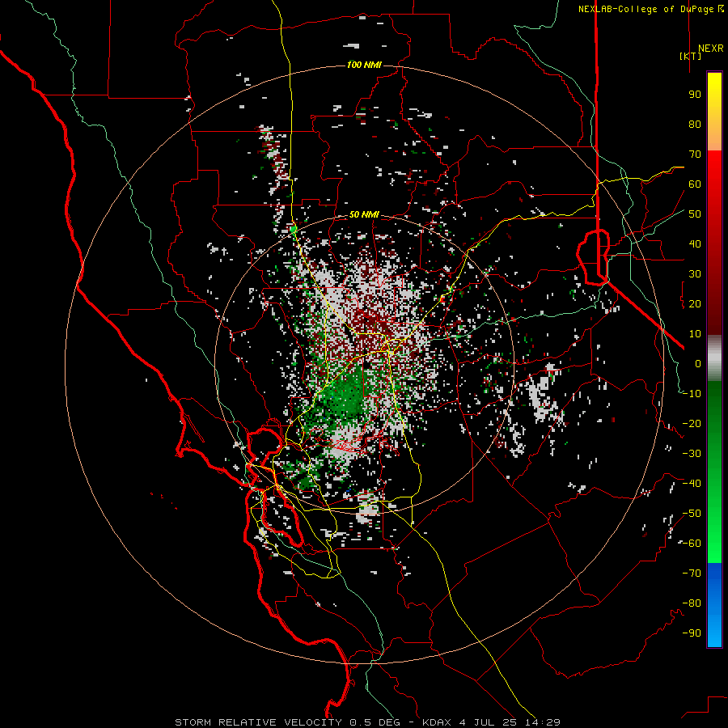728x728 pixels.
Task: Click the gray zero band of the color bar
Action: click(714, 358)
